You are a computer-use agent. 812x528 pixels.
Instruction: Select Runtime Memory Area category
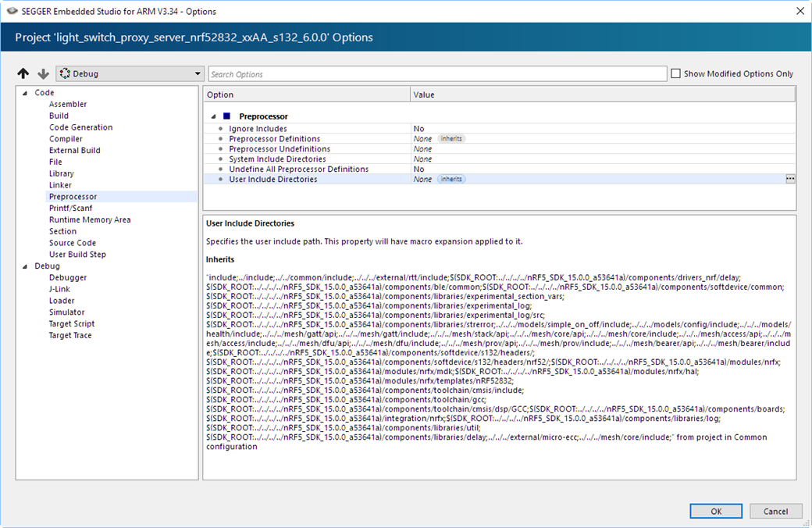[90, 219]
